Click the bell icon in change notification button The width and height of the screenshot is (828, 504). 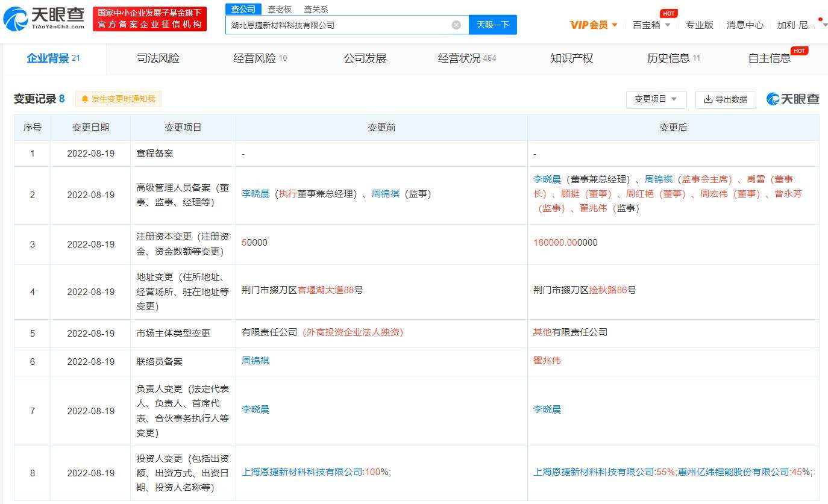[85, 99]
